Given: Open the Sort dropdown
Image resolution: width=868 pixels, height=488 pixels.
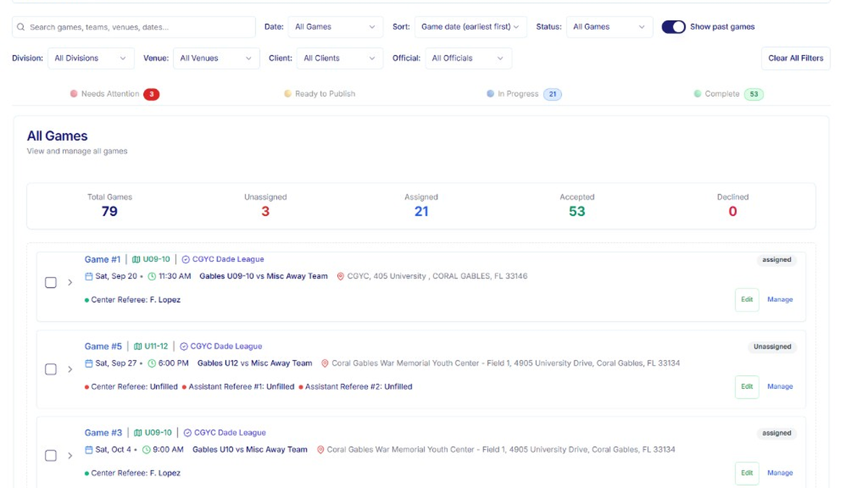Looking at the screenshot, I should click(x=471, y=27).
